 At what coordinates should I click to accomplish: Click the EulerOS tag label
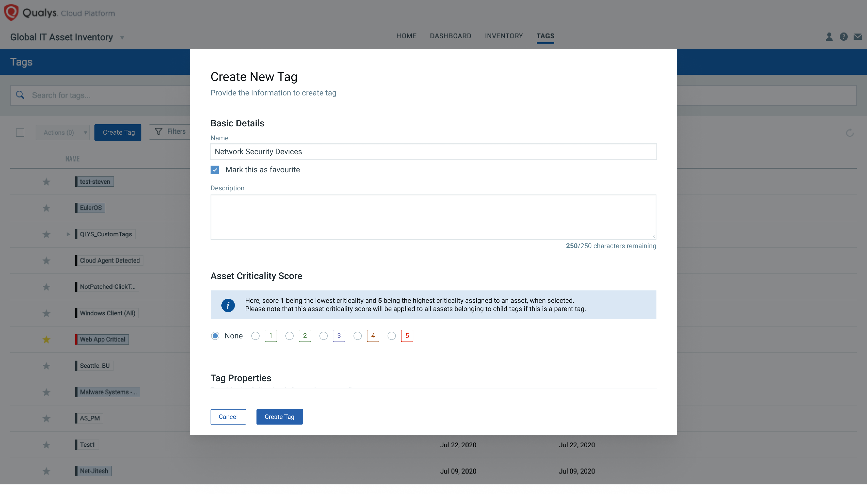(x=90, y=208)
